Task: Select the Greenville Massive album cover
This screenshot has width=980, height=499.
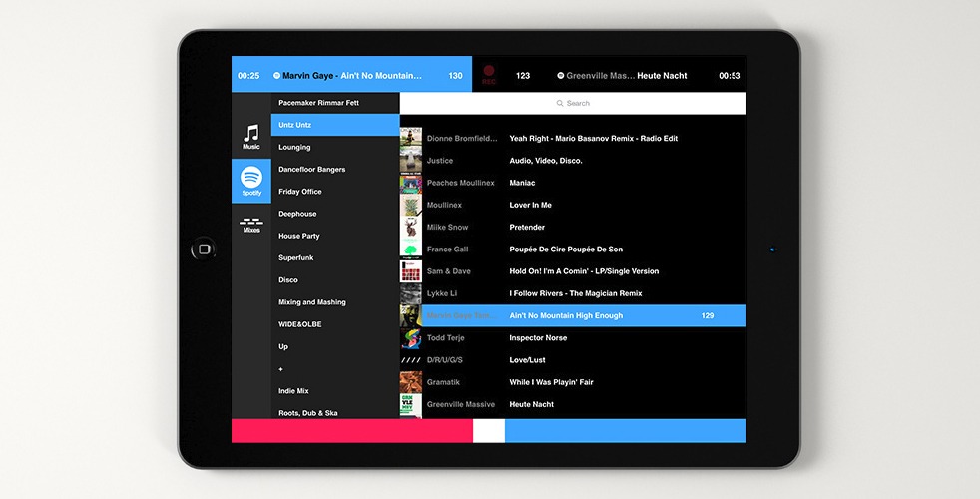Action: tap(410, 404)
